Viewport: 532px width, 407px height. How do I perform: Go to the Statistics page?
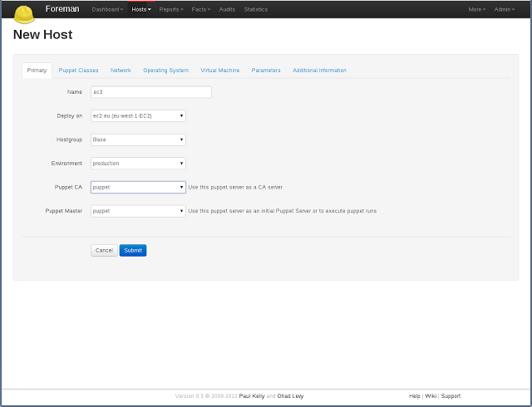[255, 9]
